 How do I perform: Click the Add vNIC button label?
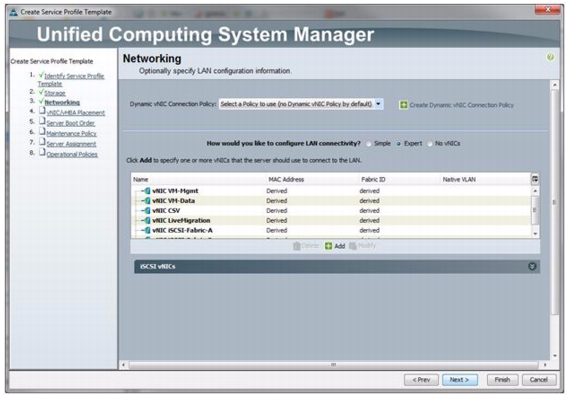click(x=339, y=246)
